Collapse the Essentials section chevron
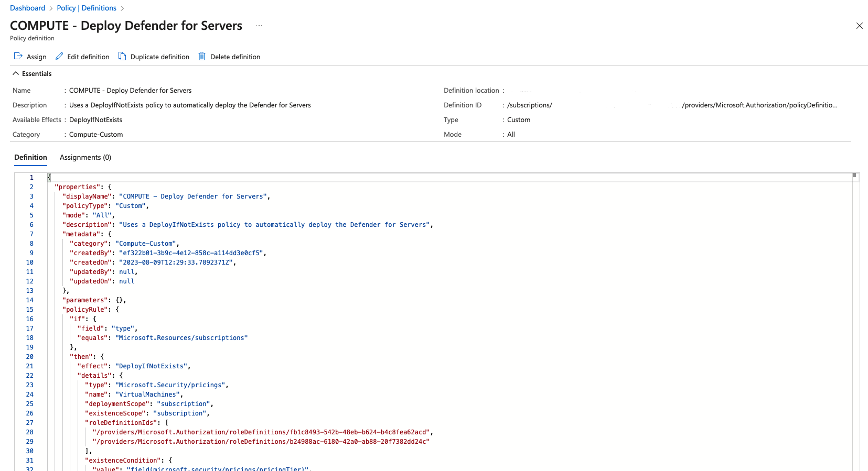 [x=16, y=74]
